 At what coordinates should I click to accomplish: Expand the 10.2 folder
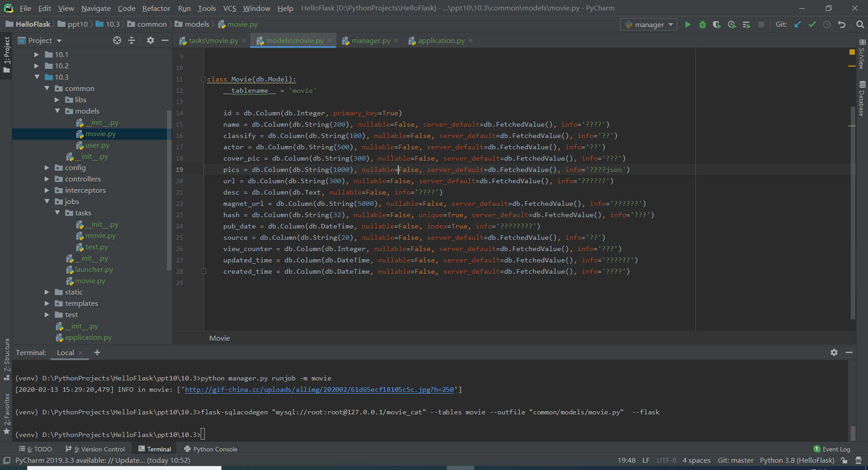point(37,66)
